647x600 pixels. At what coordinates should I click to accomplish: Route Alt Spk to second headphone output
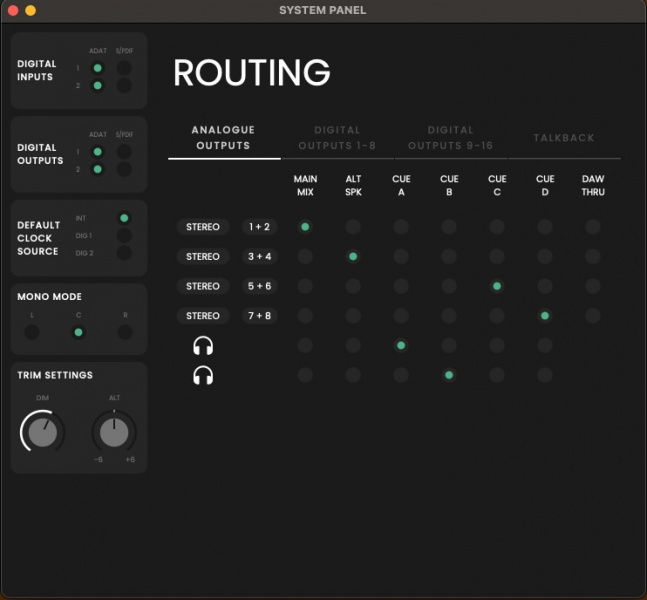click(x=353, y=375)
